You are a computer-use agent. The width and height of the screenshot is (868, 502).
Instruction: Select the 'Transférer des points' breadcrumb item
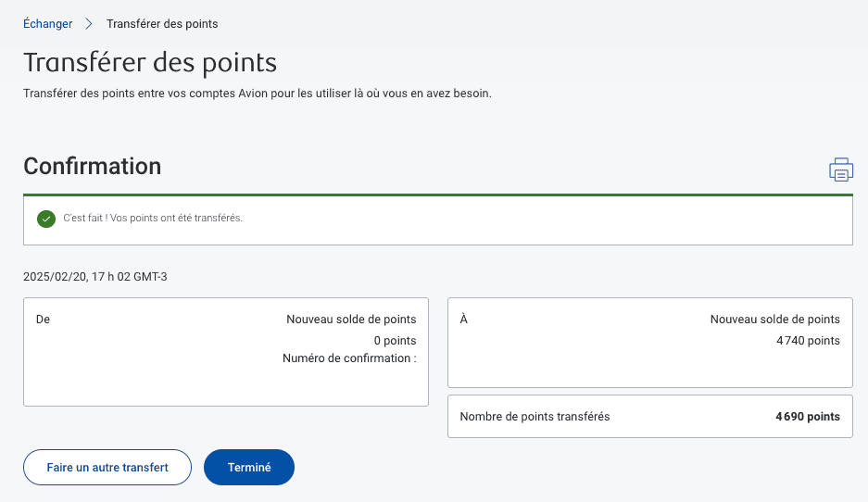tap(162, 23)
